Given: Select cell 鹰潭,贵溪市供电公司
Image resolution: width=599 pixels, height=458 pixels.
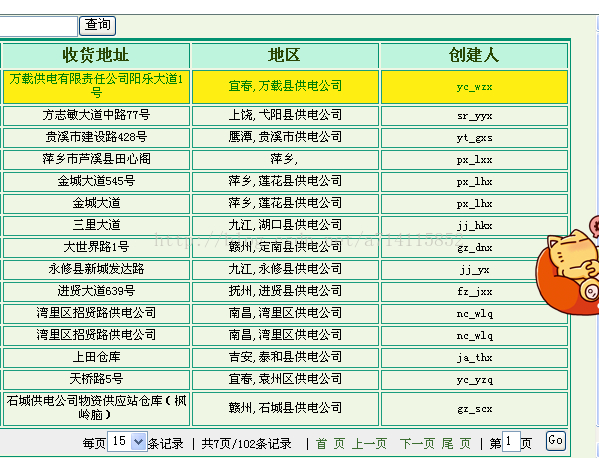Looking at the screenshot, I should pos(285,138).
